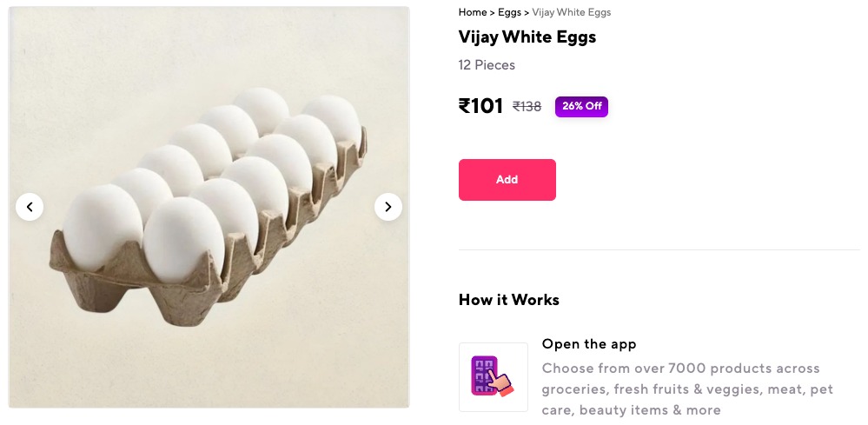Image resolution: width=868 pixels, height=425 pixels.
Task: Click the struck-through ₹138 price
Action: tap(527, 106)
